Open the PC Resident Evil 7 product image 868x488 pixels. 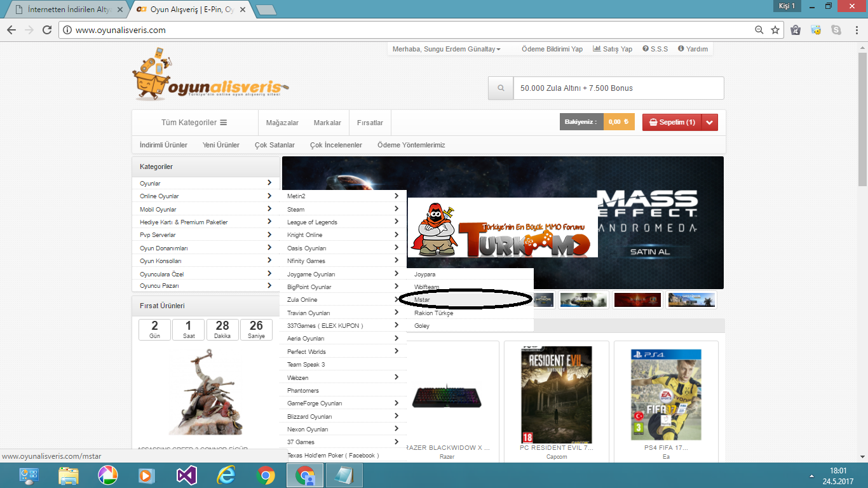click(557, 395)
